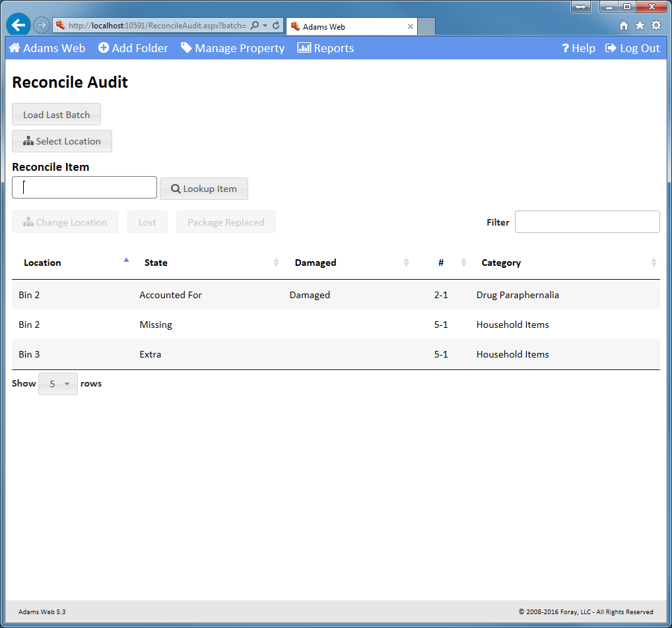Image resolution: width=672 pixels, height=628 pixels.
Task: Open Manage Property menu item
Action: [233, 48]
